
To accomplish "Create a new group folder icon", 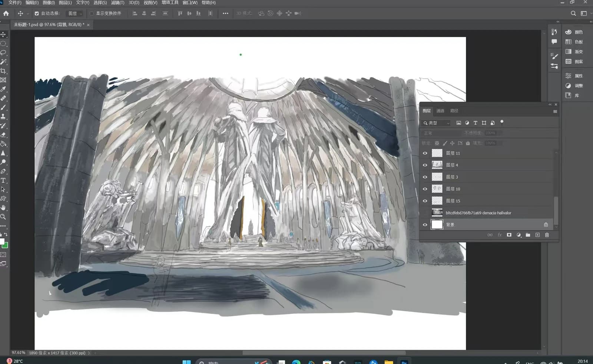I will point(528,235).
